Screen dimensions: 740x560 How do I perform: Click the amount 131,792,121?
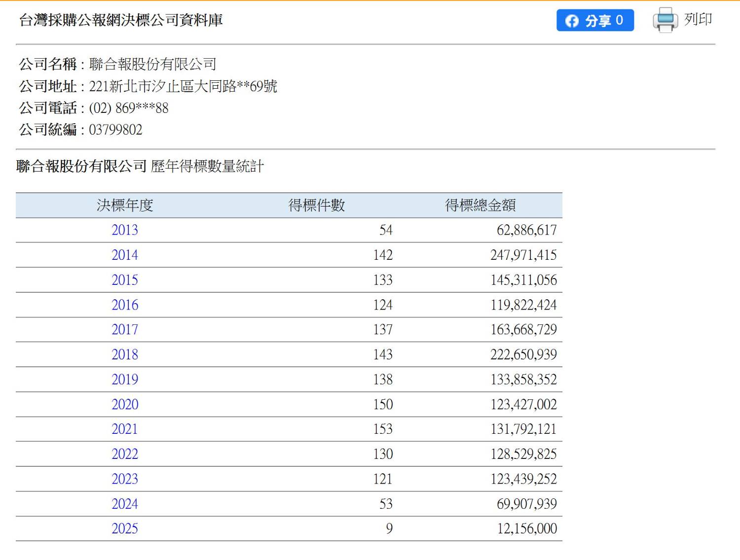(x=523, y=429)
